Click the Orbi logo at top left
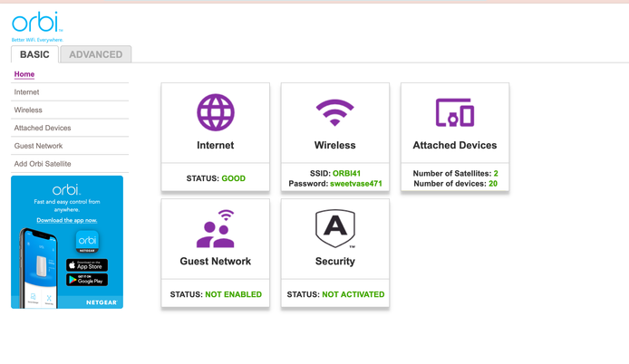 tap(37, 24)
